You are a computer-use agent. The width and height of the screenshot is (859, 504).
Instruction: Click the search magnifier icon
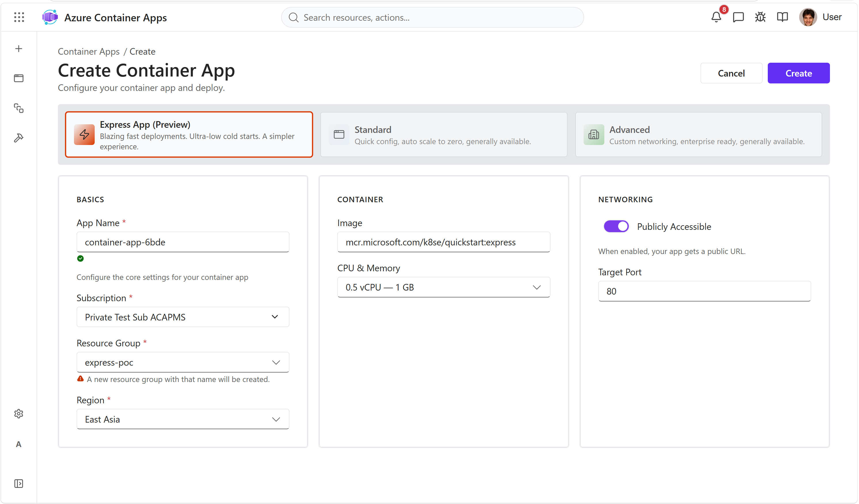pyautogui.click(x=294, y=17)
